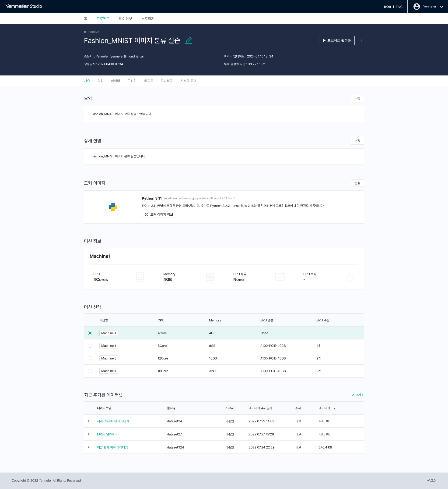This screenshot has width=448, height=489.
Task: Click the user avatar icon in header
Action: coord(416,7)
